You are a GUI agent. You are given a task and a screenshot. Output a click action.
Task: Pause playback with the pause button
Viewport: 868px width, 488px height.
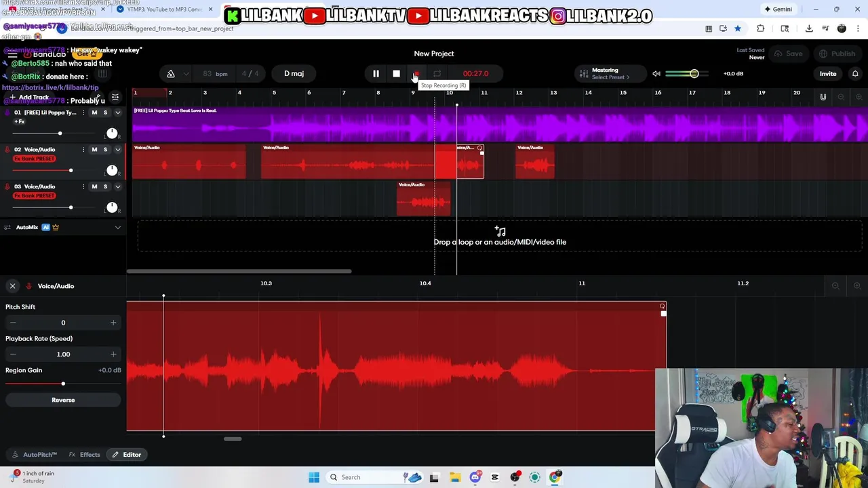[x=376, y=74]
